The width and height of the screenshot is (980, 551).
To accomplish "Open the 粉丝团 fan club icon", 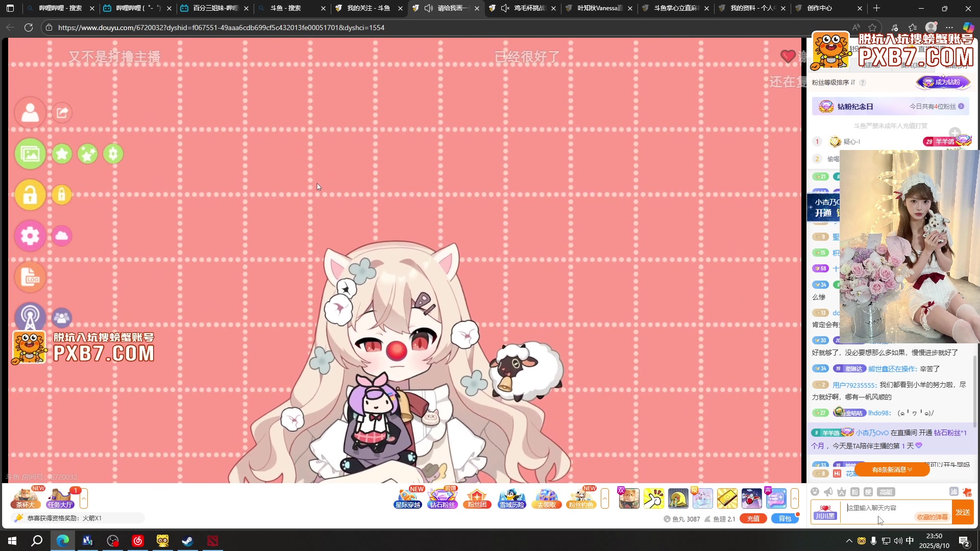I will [x=477, y=498].
